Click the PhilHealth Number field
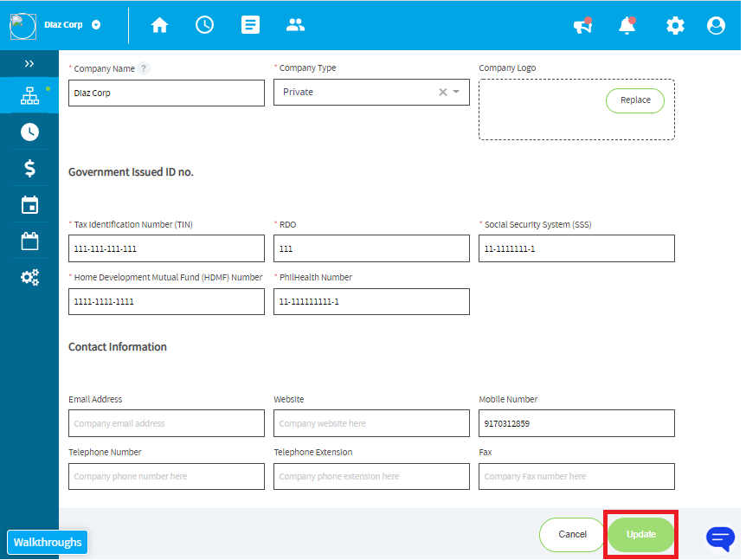The width and height of the screenshot is (746, 560). click(x=371, y=301)
